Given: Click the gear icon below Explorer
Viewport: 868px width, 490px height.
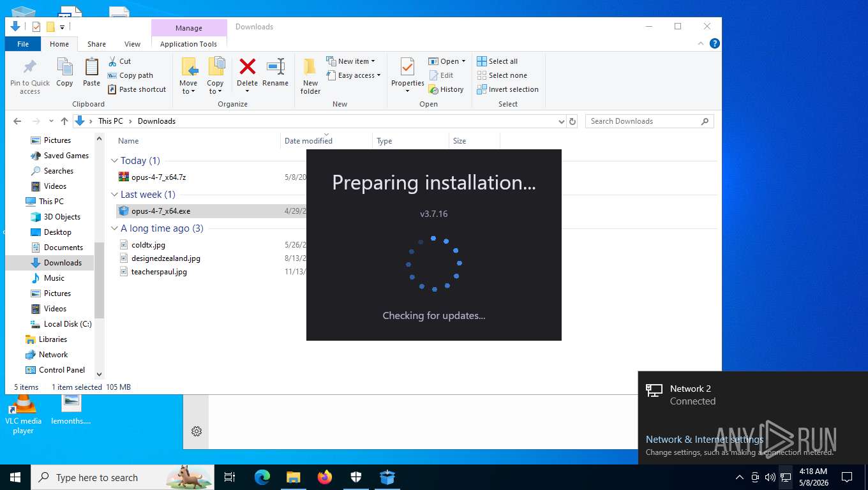Looking at the screenshot, I should pos(197,431).
